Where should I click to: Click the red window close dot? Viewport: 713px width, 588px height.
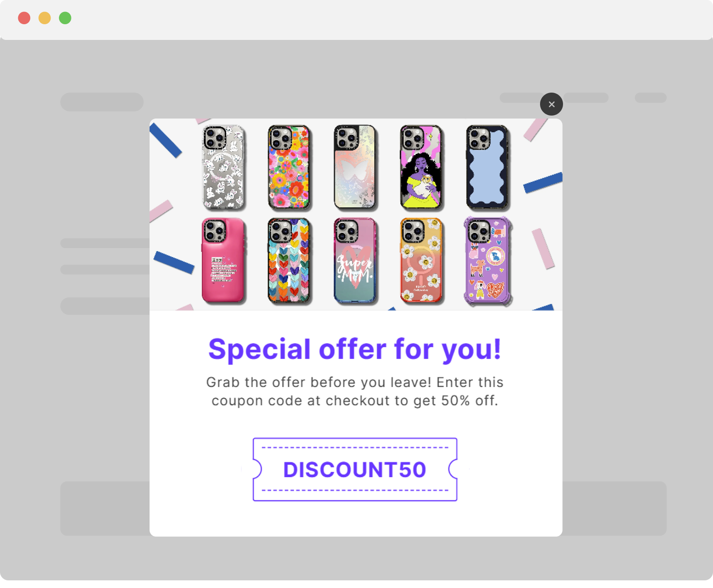click(24, 18)
